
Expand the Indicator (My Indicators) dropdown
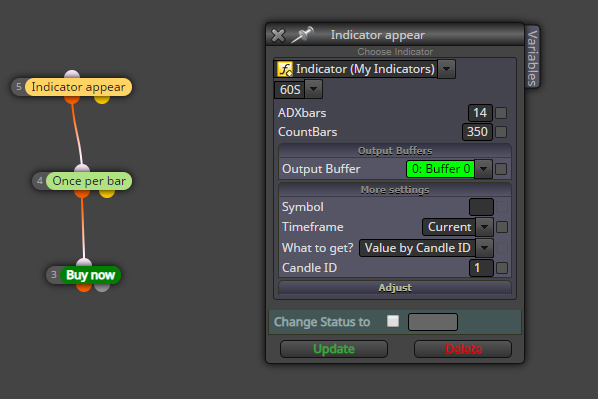[447, 69]
